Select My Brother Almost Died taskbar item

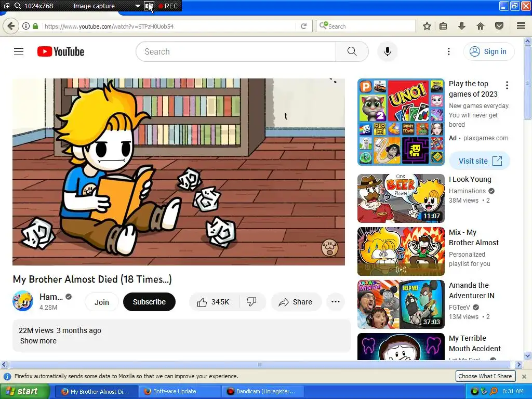coord(96,391)
